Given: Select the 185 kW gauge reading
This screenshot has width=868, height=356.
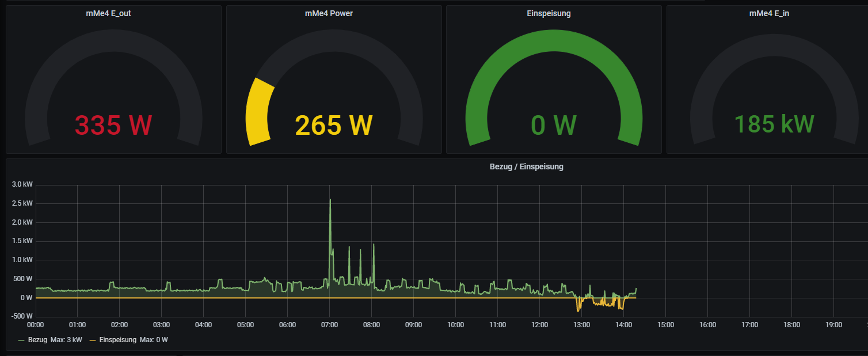Looking at the screenshot, I should (774, 124).
